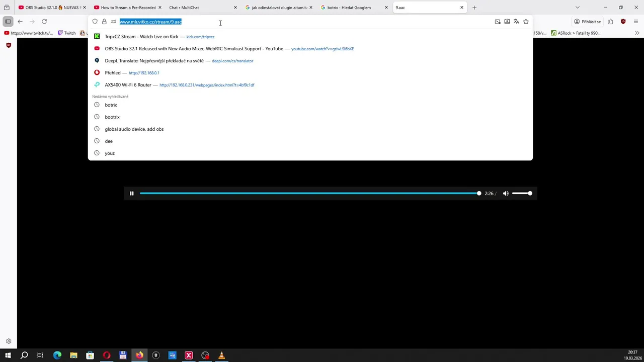Open sidebar settings gear icon
The width and height of the screenshot is (644, 362).
tap(9, 341)
